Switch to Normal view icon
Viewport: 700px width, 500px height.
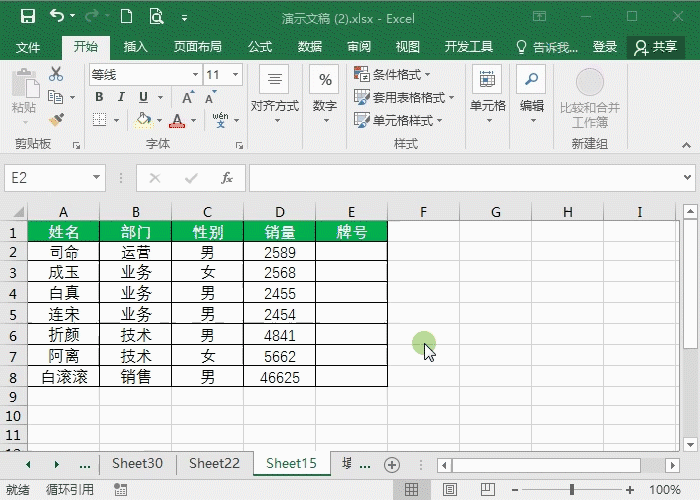[x=411, y=489]
